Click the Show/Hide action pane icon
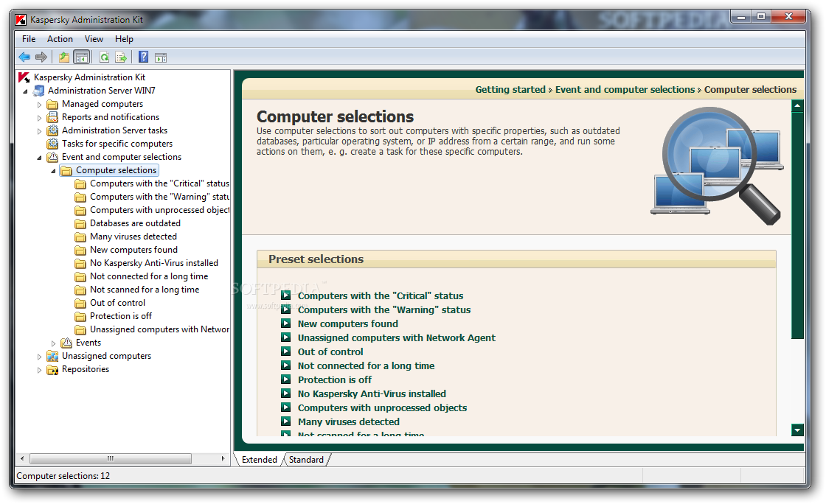Image resolution: width=826 pixels, height=504 pixels. (x=161, y=57)
